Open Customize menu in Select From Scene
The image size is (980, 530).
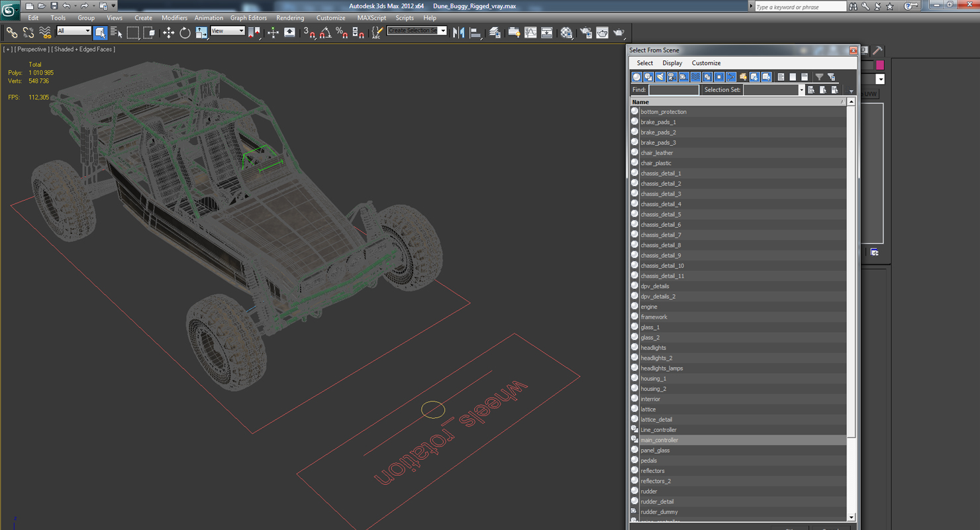(706, 63)
